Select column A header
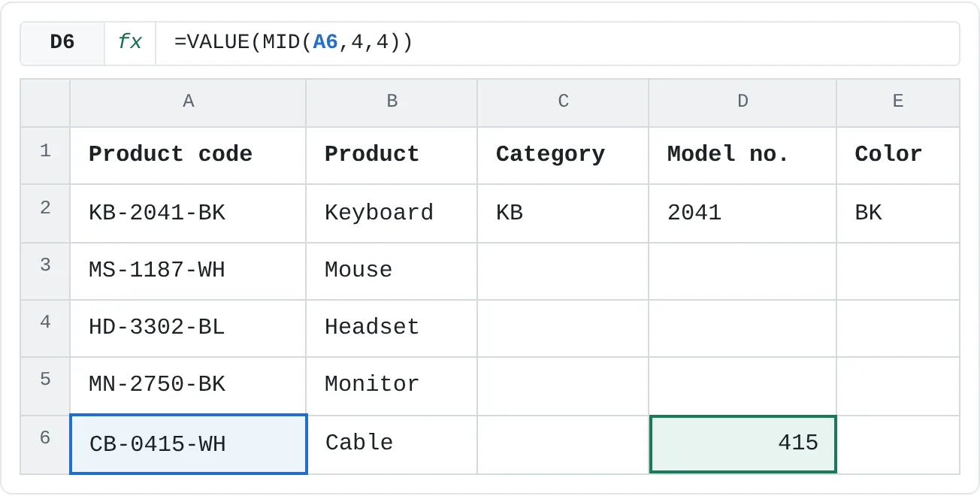980x496 pixels. 188,102
